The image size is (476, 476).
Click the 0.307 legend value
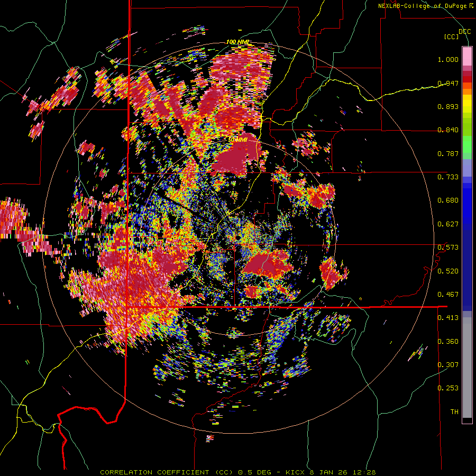pos(448,365)
